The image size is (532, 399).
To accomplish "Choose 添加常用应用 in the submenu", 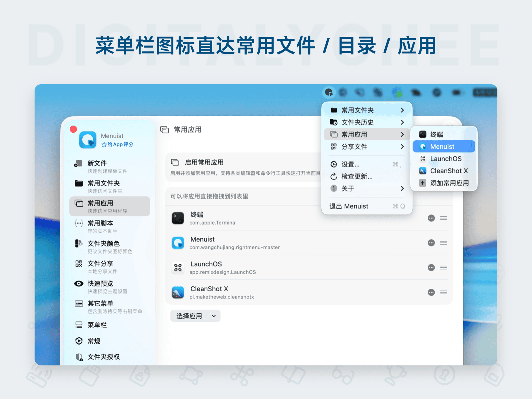I will point(444,183).
